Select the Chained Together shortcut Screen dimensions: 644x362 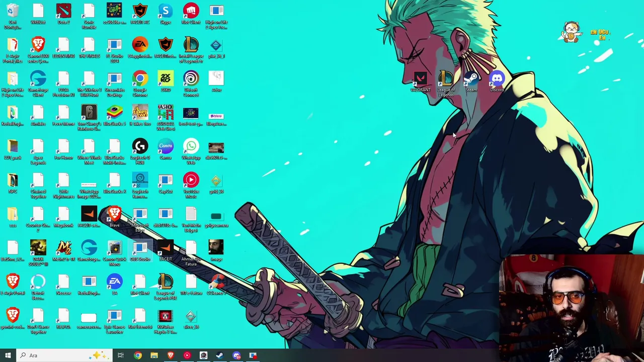[x=38, y=185]
